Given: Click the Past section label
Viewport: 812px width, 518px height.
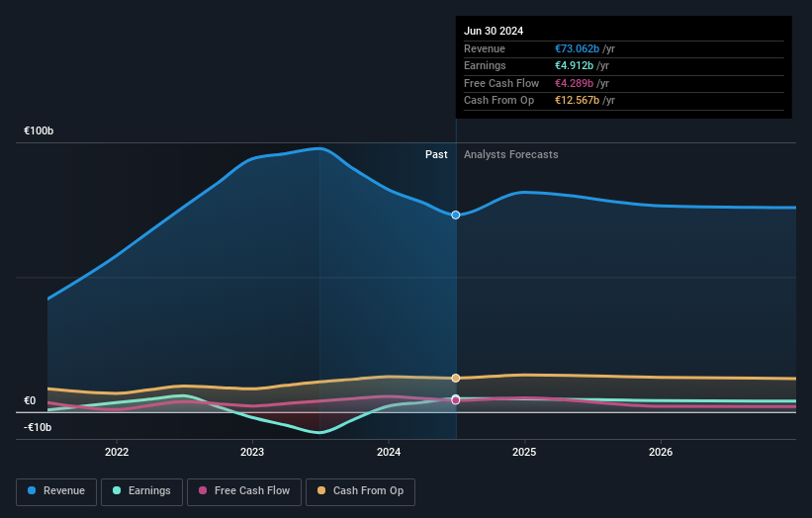Looking at the screenshot, I should coord(436,154).
